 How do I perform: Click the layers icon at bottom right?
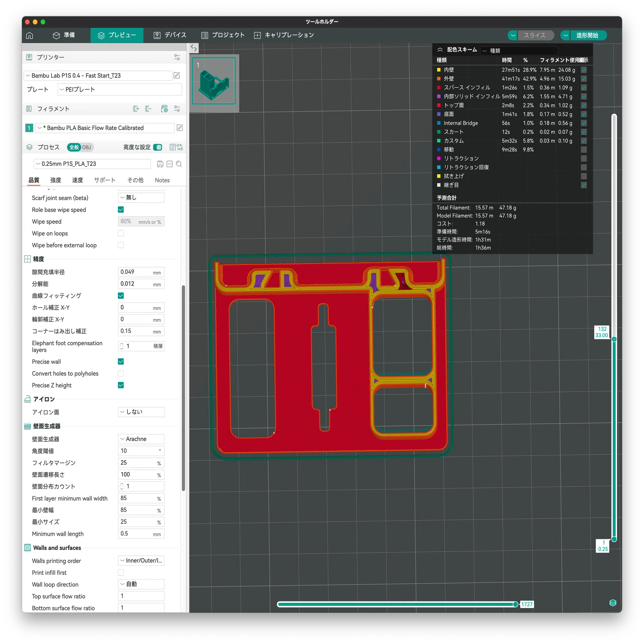click(613, 603)
